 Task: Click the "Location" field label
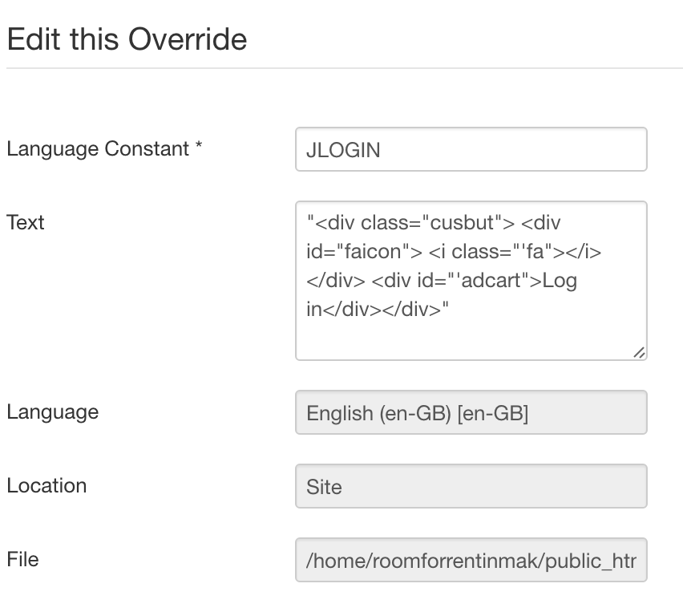tap(46, 486)
